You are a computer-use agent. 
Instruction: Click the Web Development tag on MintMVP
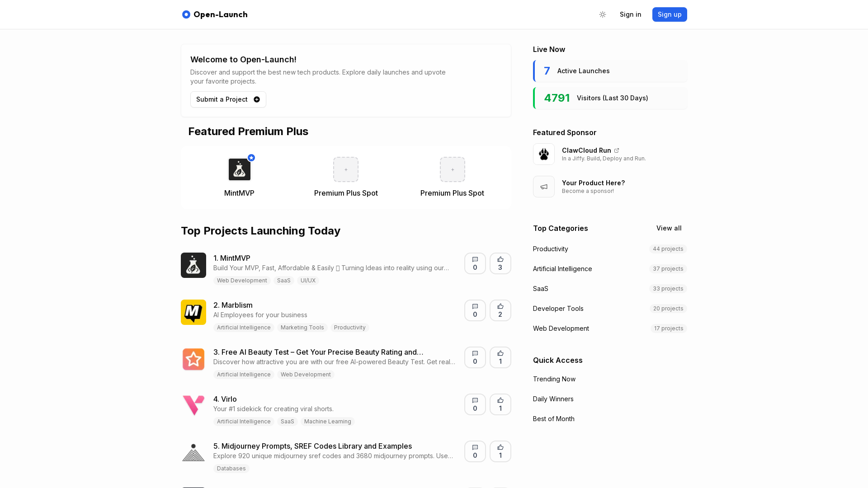[x=242, y=281]
